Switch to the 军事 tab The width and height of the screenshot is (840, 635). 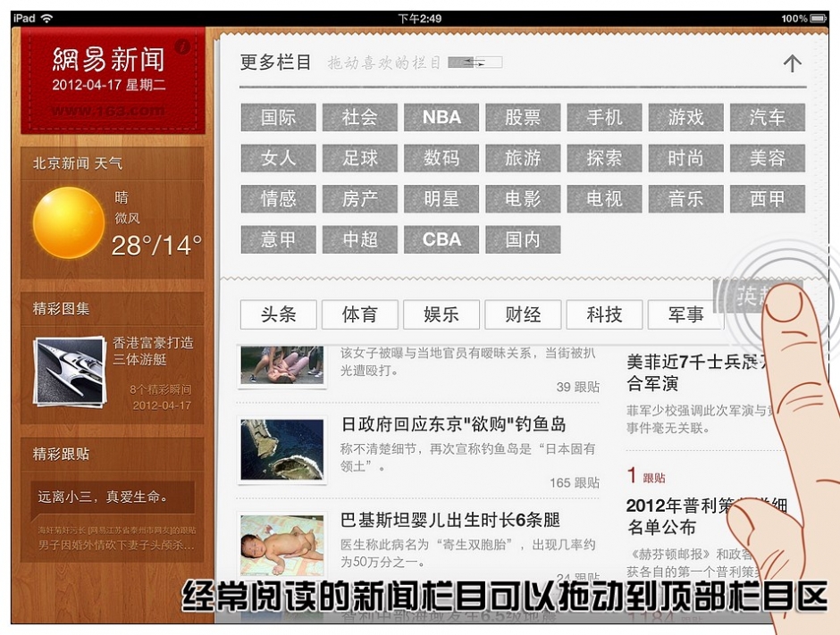pos(685,314)
